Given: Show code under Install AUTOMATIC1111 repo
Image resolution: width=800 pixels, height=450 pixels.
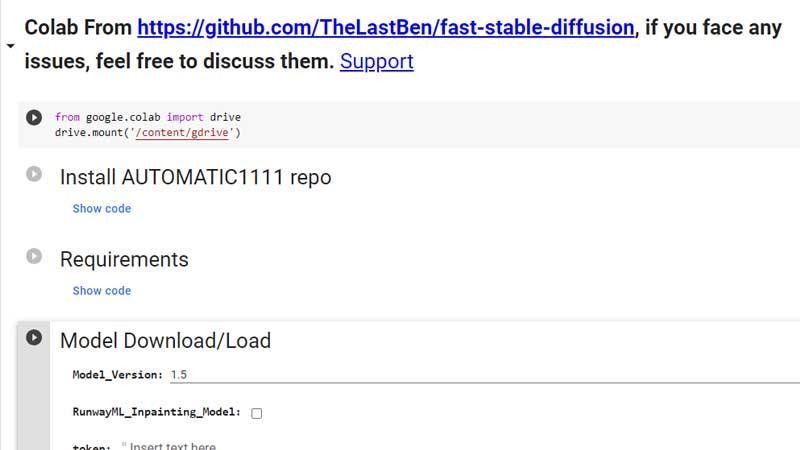Looking at the screenshot, I should [102, 209].
